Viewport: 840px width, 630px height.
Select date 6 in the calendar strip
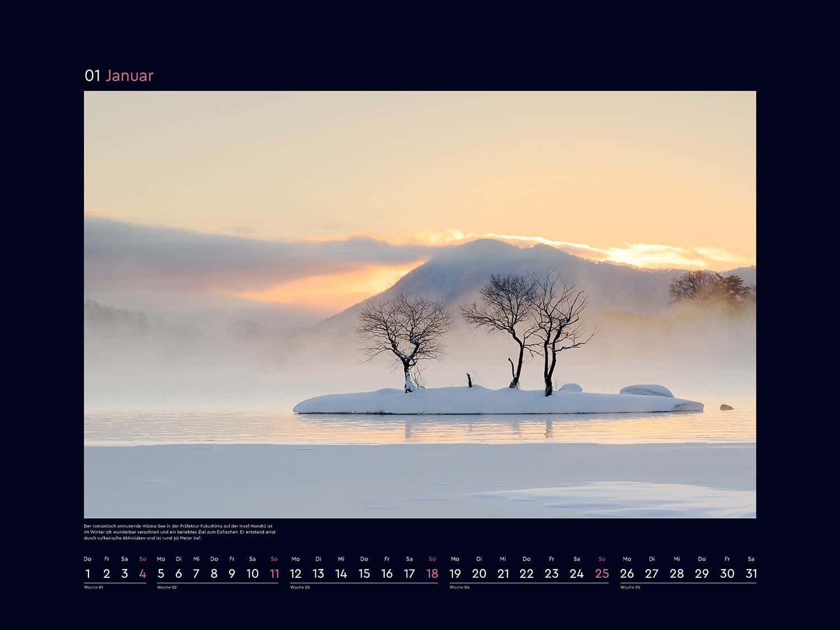pyautogui.click(x=179, y=573)
